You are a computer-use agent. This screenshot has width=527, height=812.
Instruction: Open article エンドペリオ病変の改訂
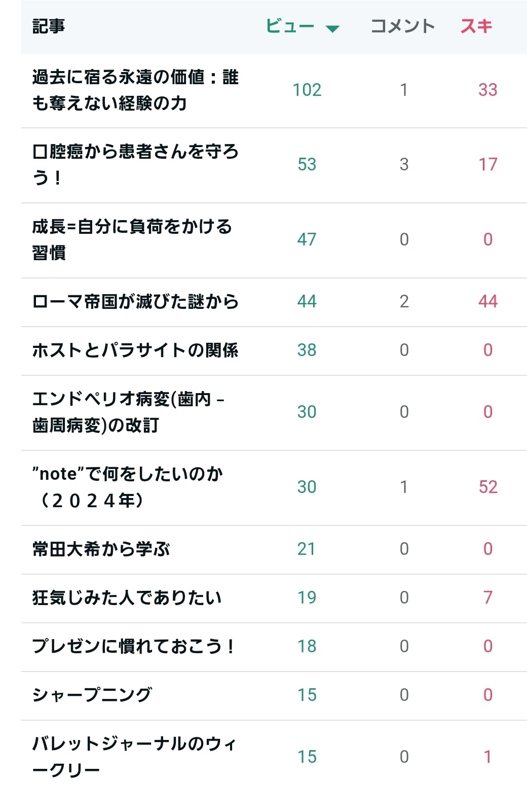pyautogui.click(x=129, y=412)
